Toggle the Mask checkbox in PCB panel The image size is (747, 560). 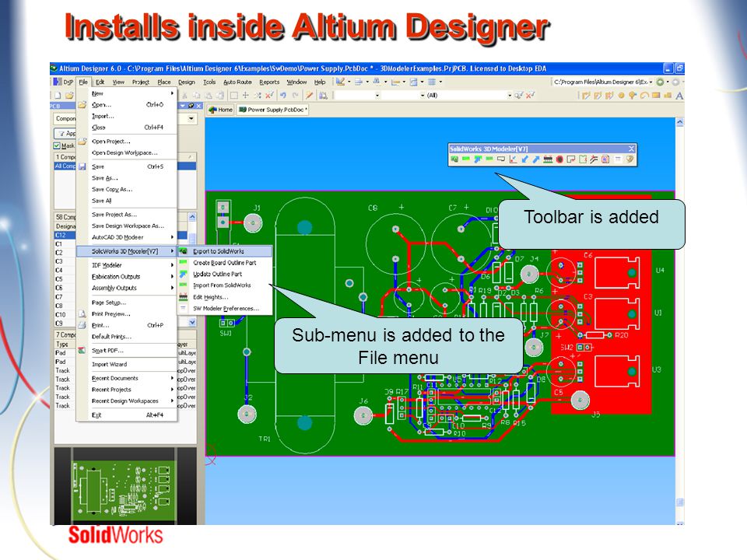click(57, 145)
